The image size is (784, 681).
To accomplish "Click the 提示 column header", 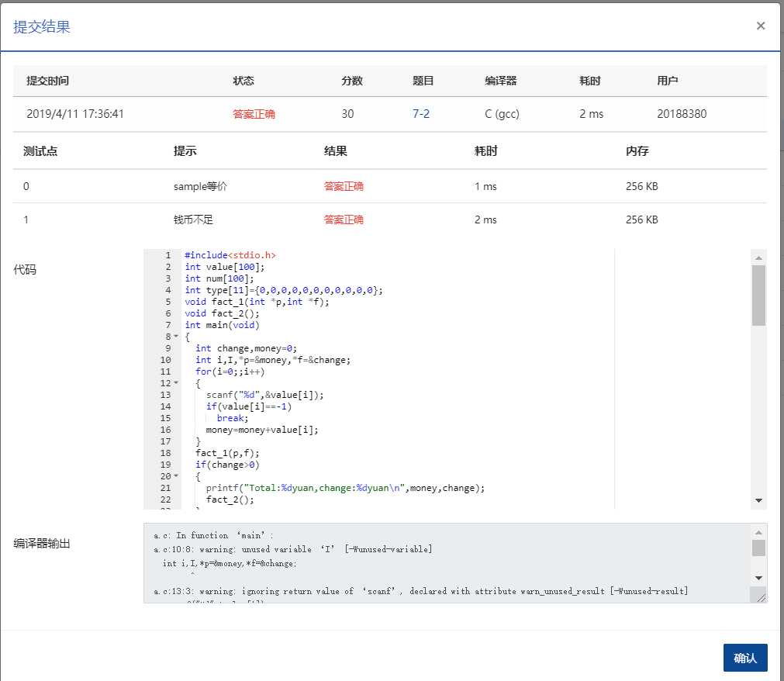I will coord(185,151).
